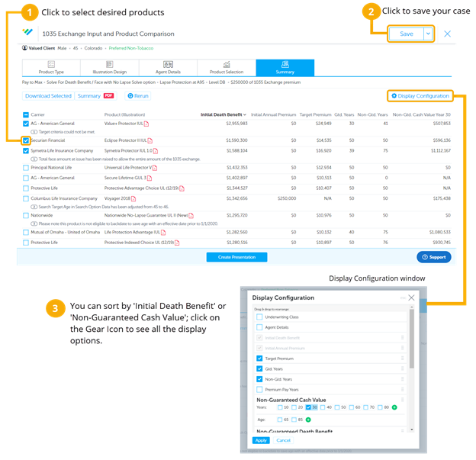The height and width of the screenshot is (460, 476).
Task: Click the red PDF badge next to Summary
Action: pyautogui.click(x=108, y=95)
